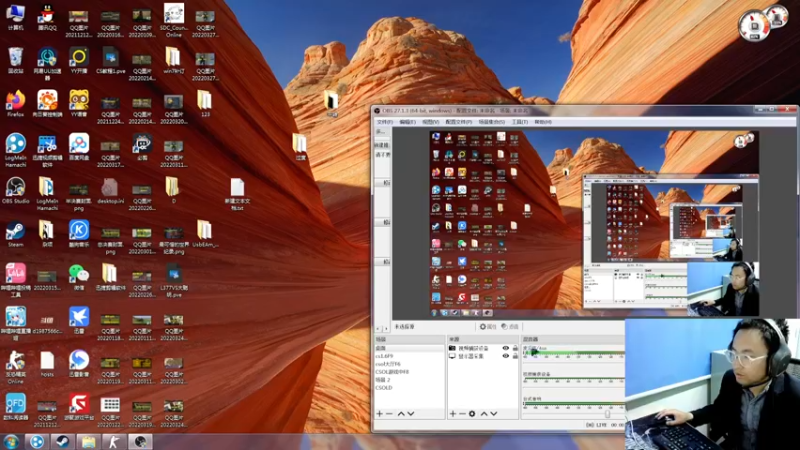Image resolution: width=800 pixels, height=450 pixels.
Task: Open the CS教程1.pve file icon
Action: coord(110,60)
